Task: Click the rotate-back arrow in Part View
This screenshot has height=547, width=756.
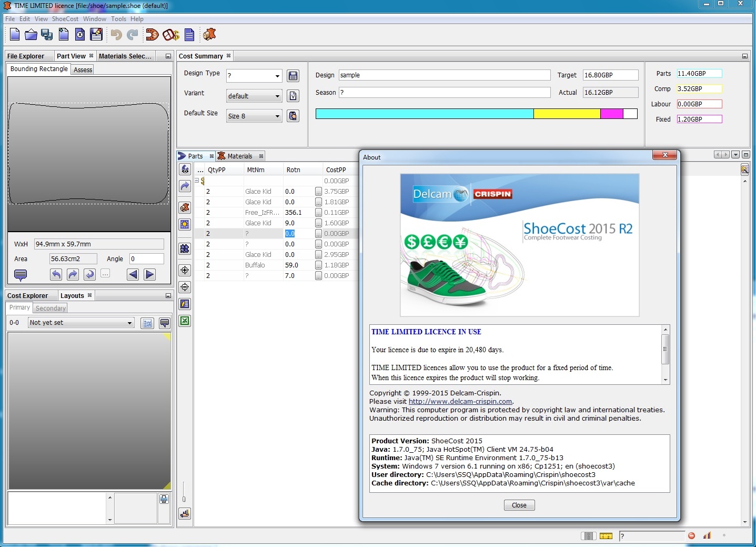Action: (x=90, y=274)
